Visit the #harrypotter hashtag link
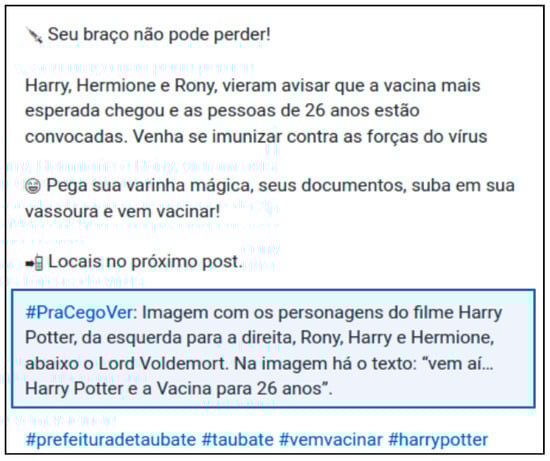Screen dimensions: 550x461 tap(438, 440)
